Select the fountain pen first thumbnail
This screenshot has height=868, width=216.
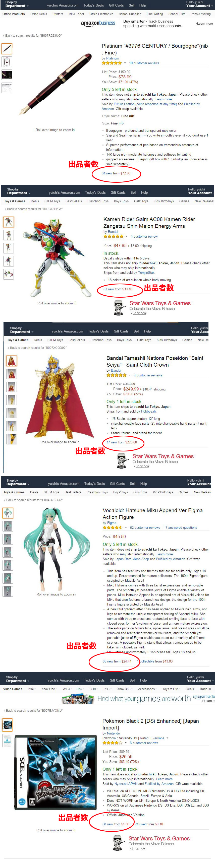tap(7, 49)
